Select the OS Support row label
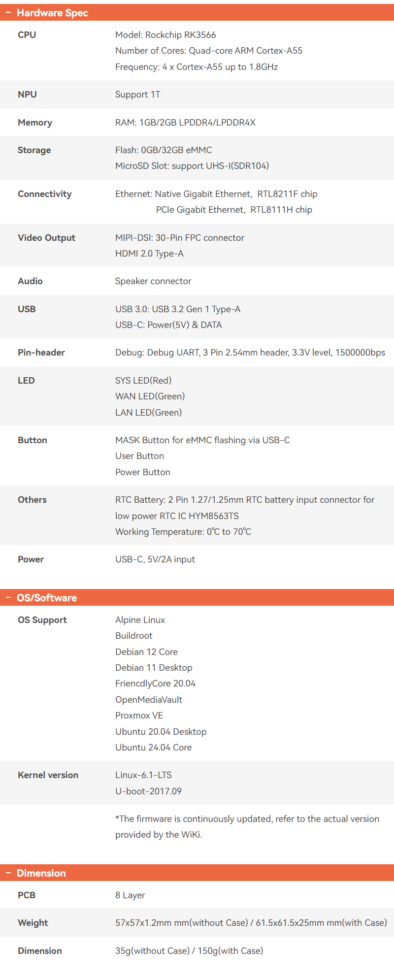Viewport: 394px width, 980px height. pos(42,620)
